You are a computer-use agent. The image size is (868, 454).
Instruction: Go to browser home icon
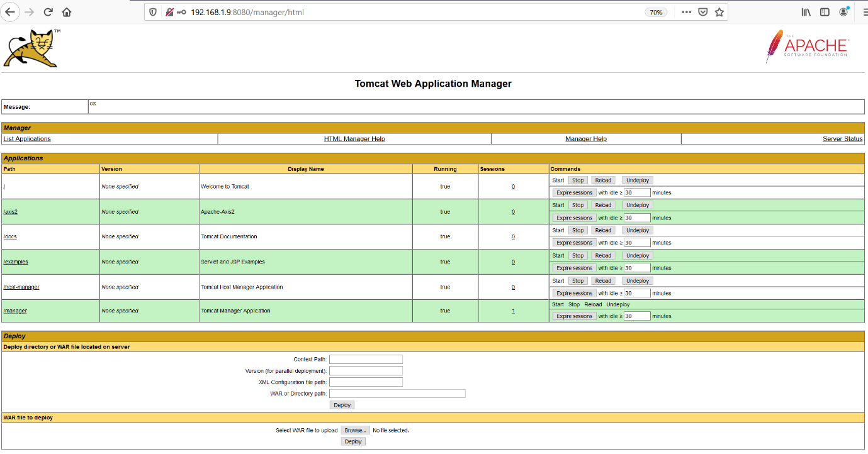[67, 12]
